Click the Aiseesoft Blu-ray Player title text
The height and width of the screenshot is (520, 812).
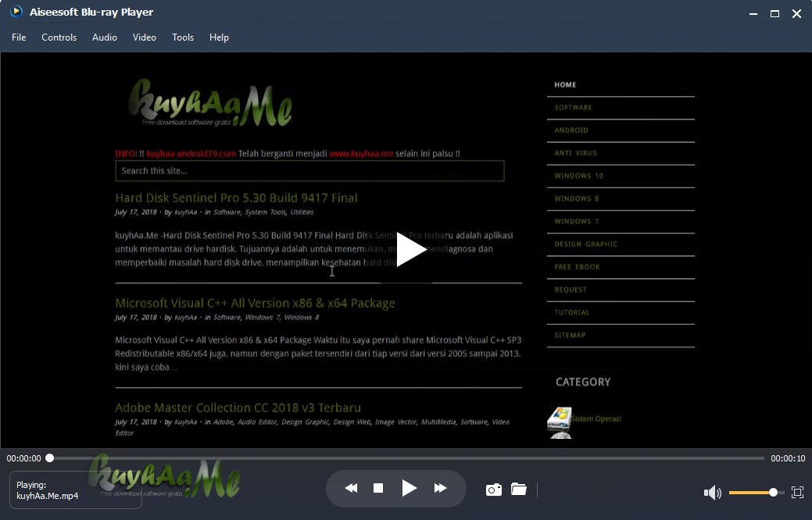91,12
